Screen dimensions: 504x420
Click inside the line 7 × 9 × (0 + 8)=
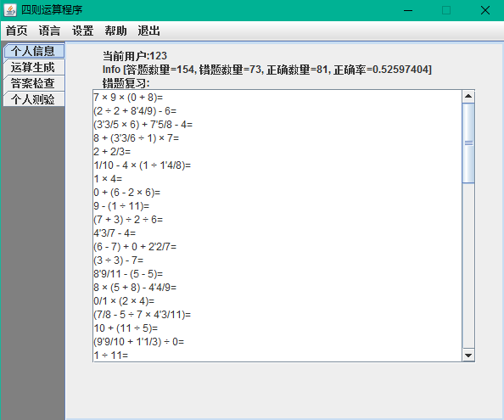tap(128, 98)
